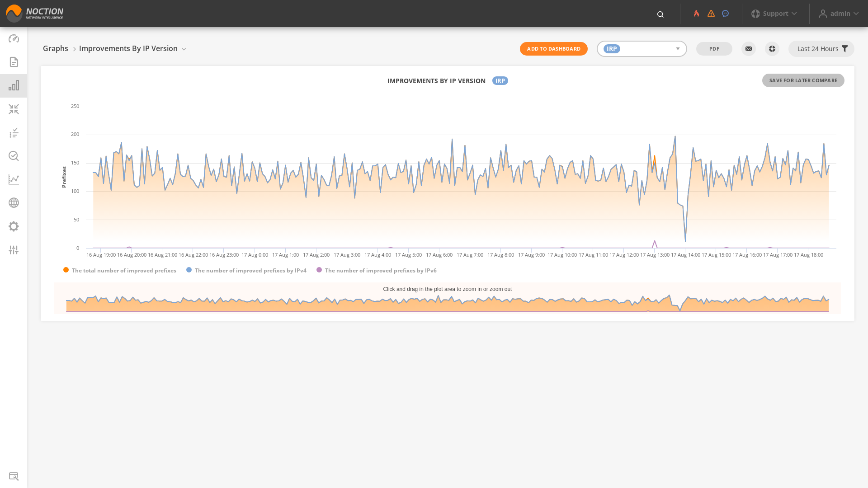Viewport: 868px width, 488px height.
Task: Click the 'Improvements By IP Version' chart title
Action: [436, 81]
